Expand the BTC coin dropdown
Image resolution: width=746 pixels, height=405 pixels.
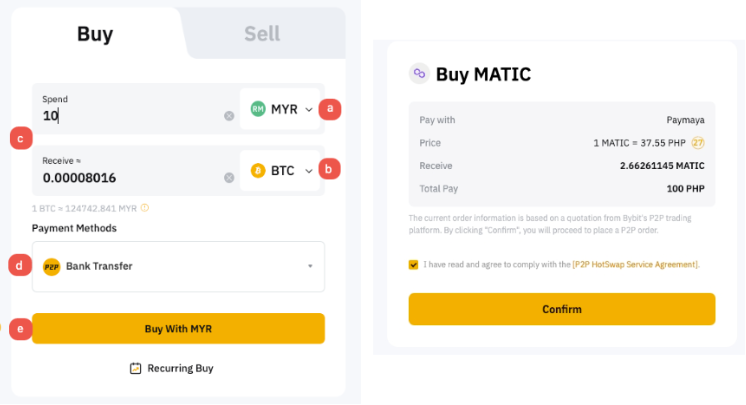pyautogui.click(x=308, y=171)
